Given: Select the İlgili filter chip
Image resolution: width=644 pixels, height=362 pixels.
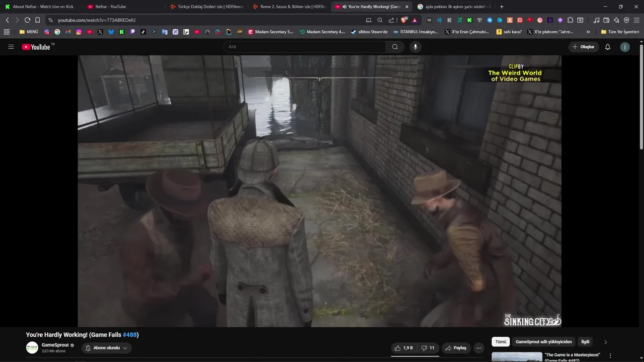Looking at the screenshot, I should pos(585,342).
